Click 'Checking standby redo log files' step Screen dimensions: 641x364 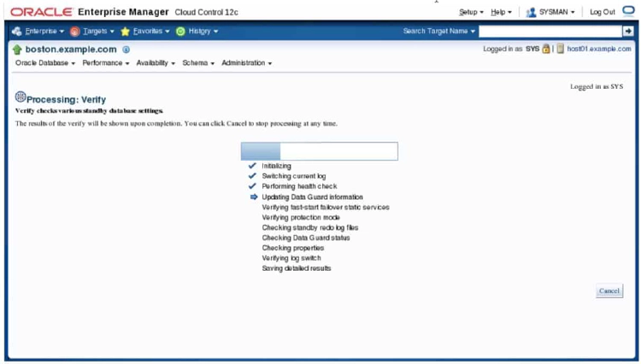pyautogui.click(x=310, y=227)
